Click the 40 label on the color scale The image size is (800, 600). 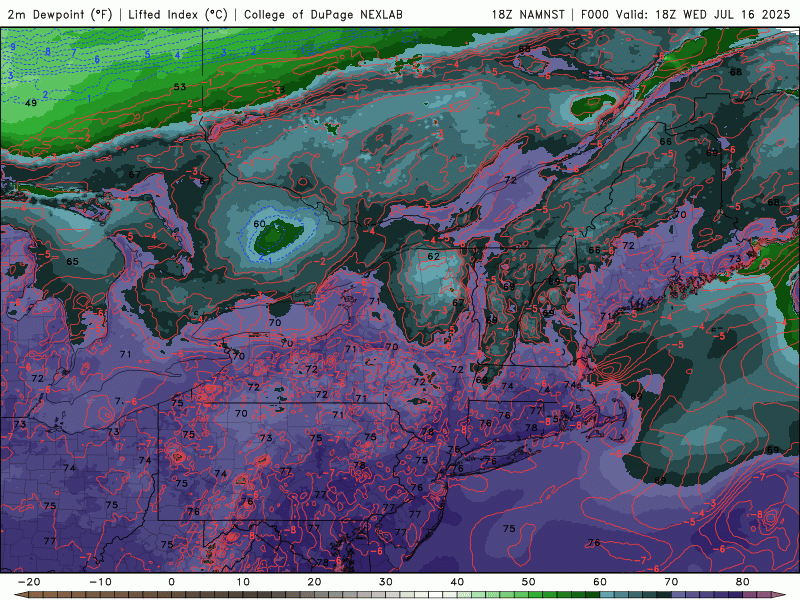tap(457, 582)
